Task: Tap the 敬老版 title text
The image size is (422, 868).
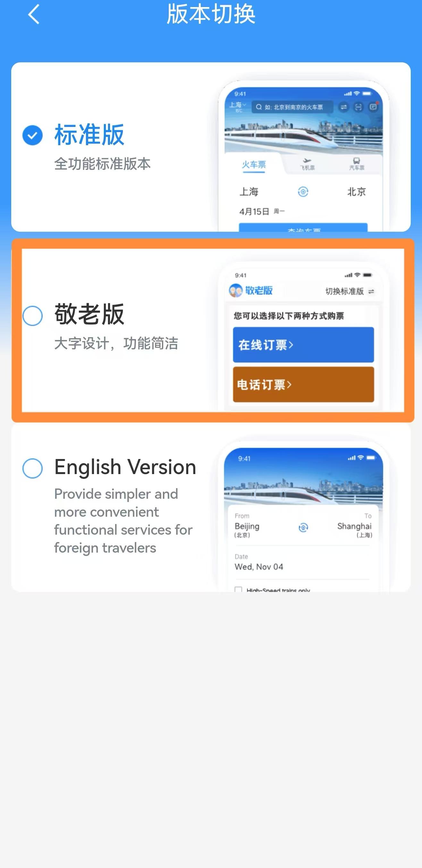Action: [89, 314]
